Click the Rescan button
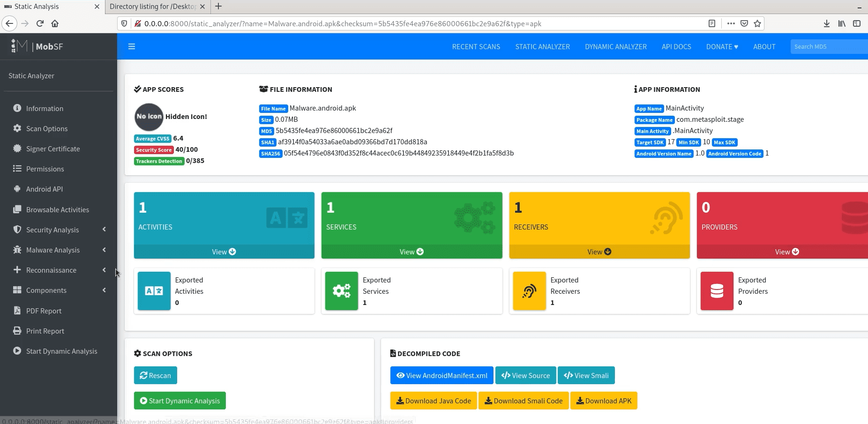The height and width of the screenshot is (424, 868). pyautogui.click(x=155, y=375)
